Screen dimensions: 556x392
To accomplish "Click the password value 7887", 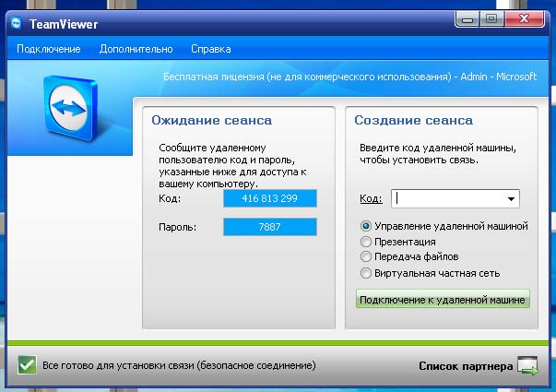I will 270,227.
